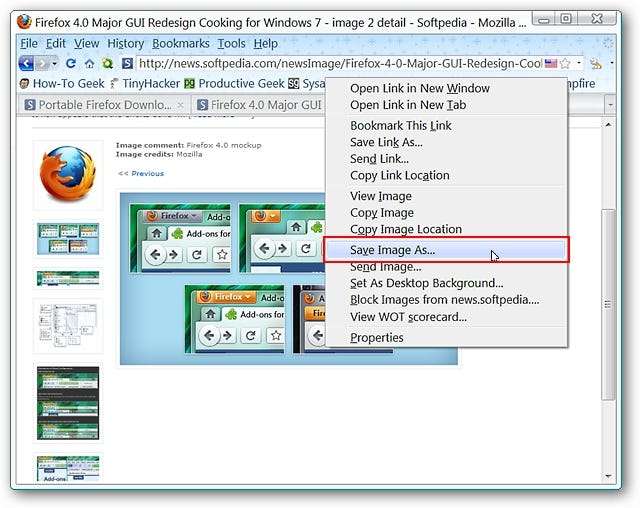Click the large Firefox logo thumbnail
The height and width of the screenshot is (508, 640).
click(68, 175)
